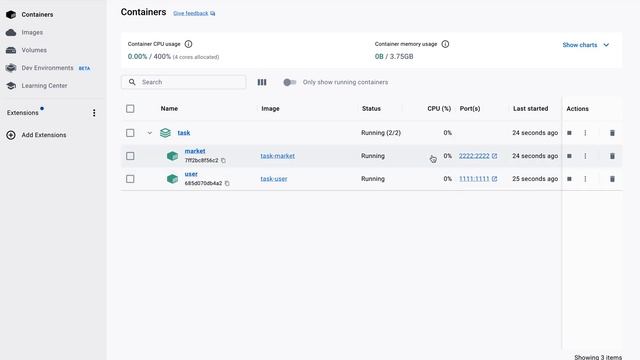Delete the market container
640x360 pixels.
pyautogui.click(x=612, y=156)
